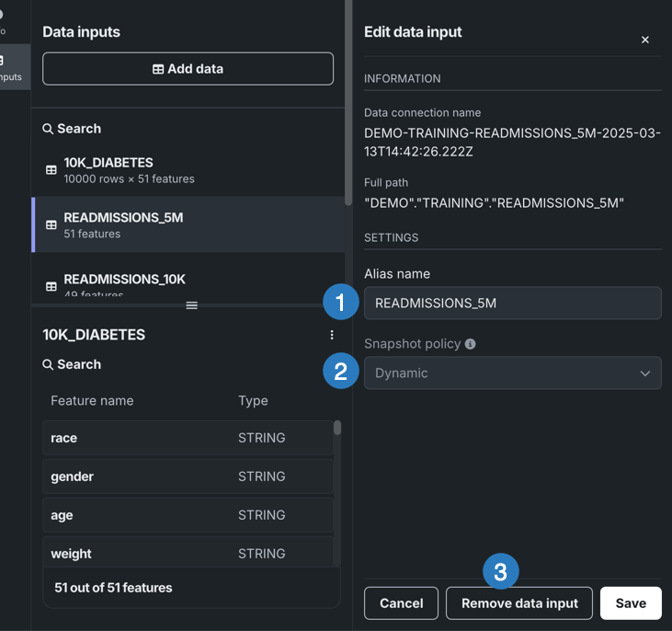Image resolution: width=672 pixels, height=631 pixels.
Task: Click the table icon beside 10K_DIABETES dataset
Action: click(51, 170)
